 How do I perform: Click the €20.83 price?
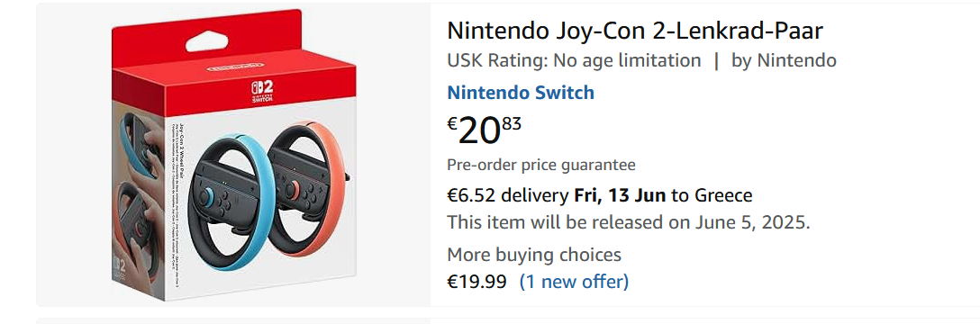point(484,130)
